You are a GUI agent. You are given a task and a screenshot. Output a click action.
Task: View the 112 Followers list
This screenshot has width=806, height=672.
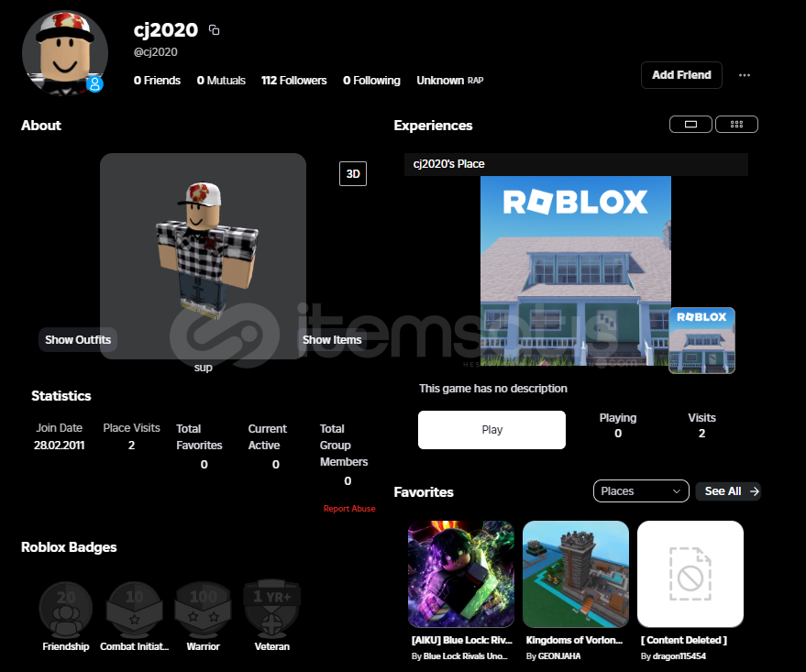(x=294, y=81)
